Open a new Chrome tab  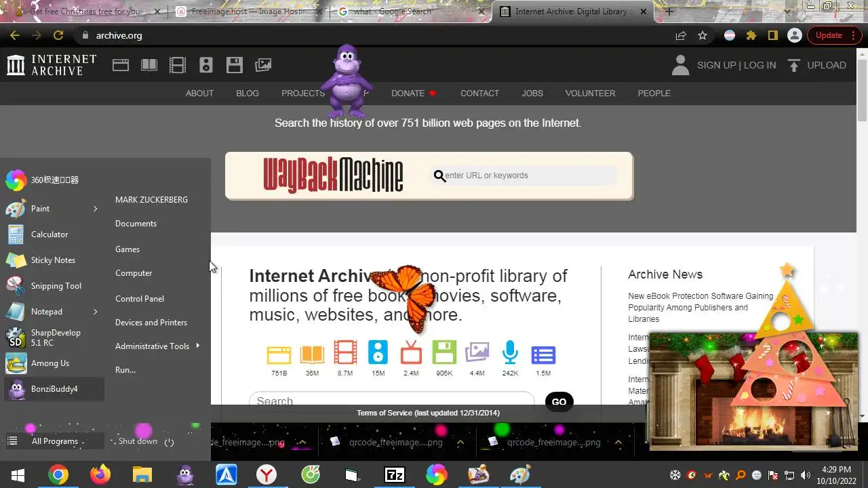(669, 12)
